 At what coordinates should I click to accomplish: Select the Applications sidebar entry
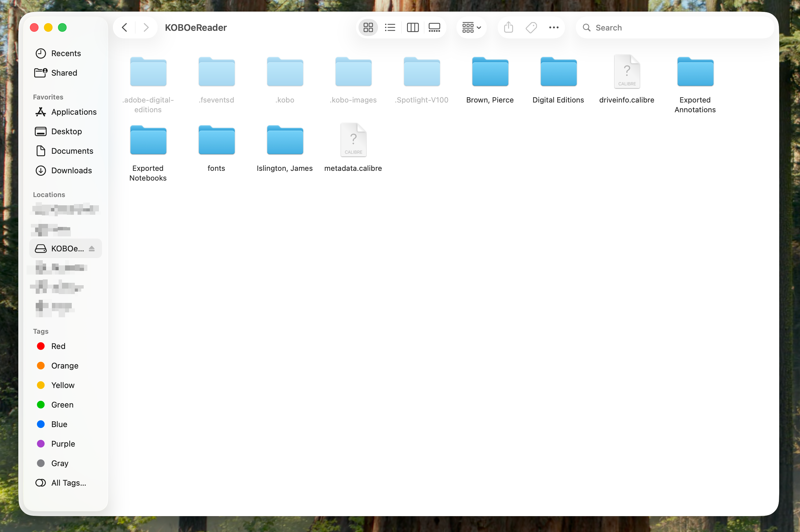point(73,112)
